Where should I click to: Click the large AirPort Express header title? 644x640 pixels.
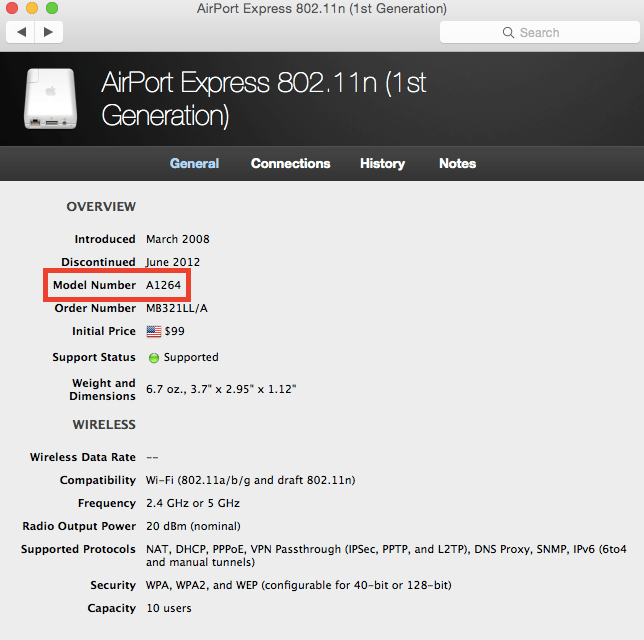click(264, 99)
